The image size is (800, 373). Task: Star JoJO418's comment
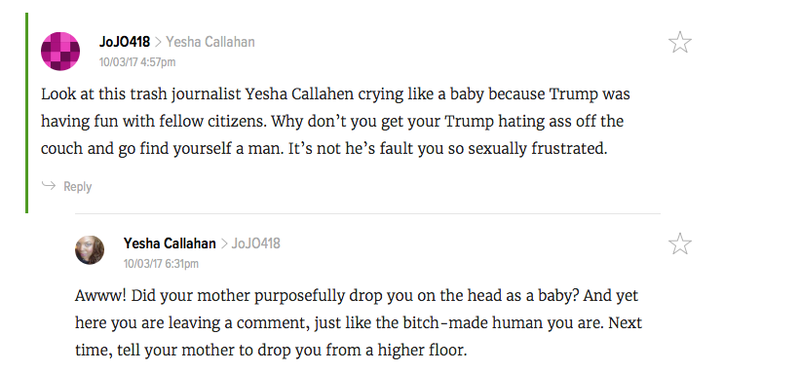pos(680,42)
